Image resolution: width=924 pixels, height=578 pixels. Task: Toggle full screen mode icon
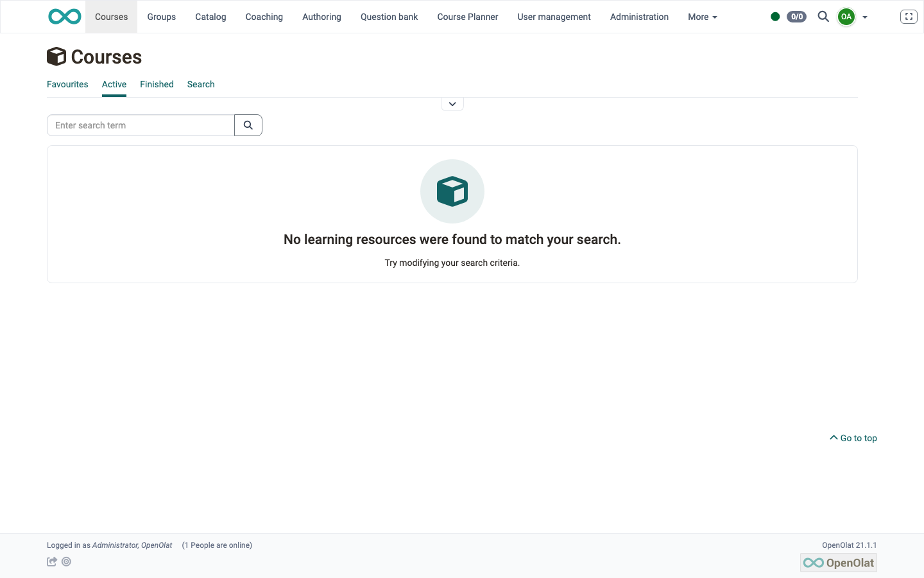(x=909, y=17)
